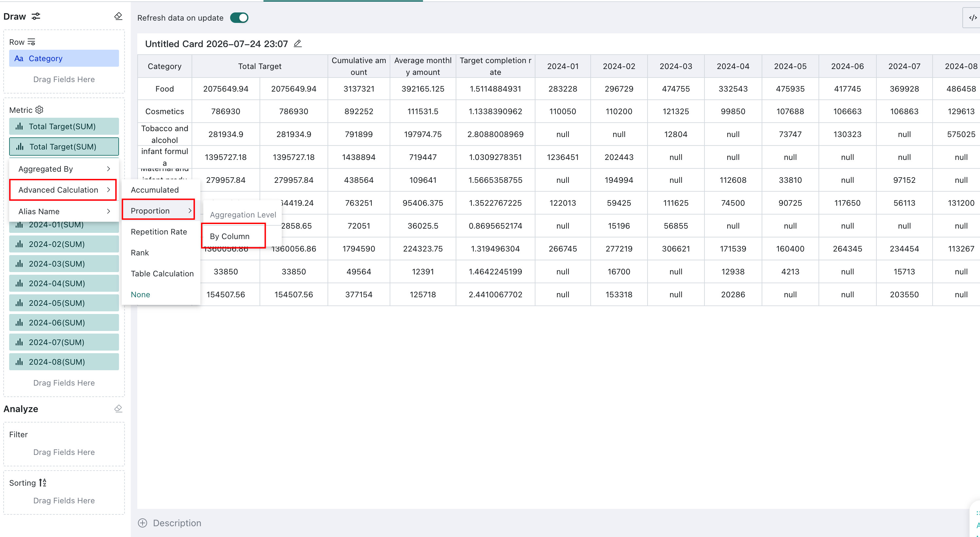The height and width of the screenshot is (537, 980).
Task: Clear the Draw section with eraser icon
Action: [x=118, y=16]
